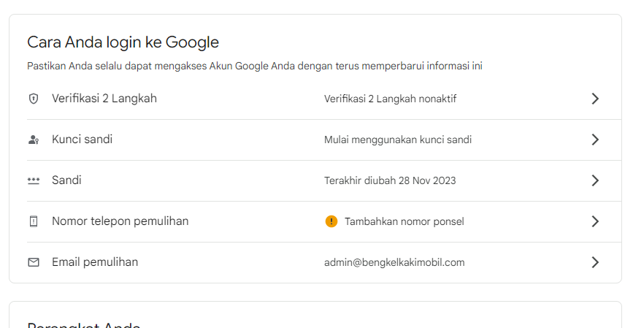Click Mulai menggunakan kunci sandi text
644x328 pixels.
coord(397,140)
